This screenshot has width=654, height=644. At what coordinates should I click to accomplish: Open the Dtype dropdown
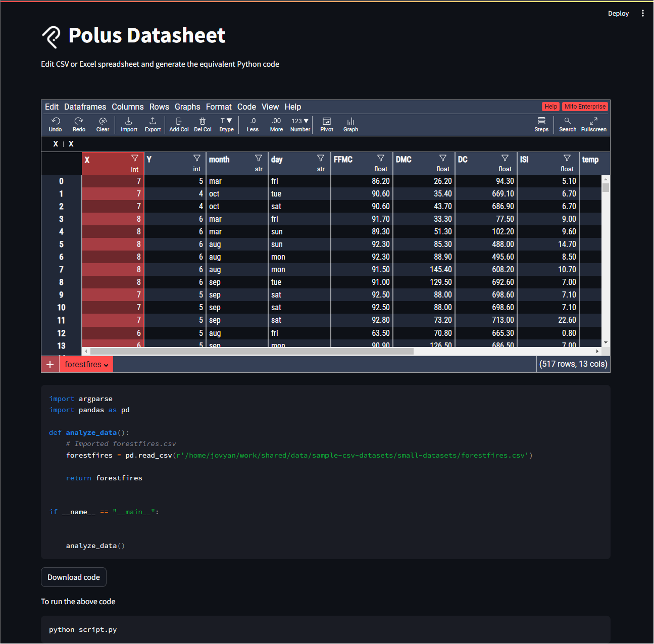[x=226, y=124]
